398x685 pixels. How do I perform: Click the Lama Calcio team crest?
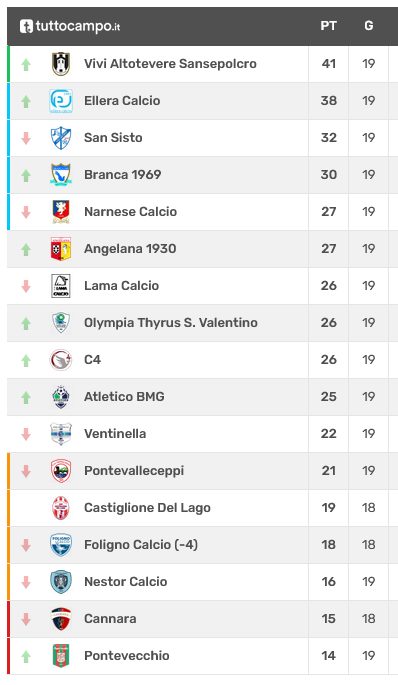coord(61,286)
